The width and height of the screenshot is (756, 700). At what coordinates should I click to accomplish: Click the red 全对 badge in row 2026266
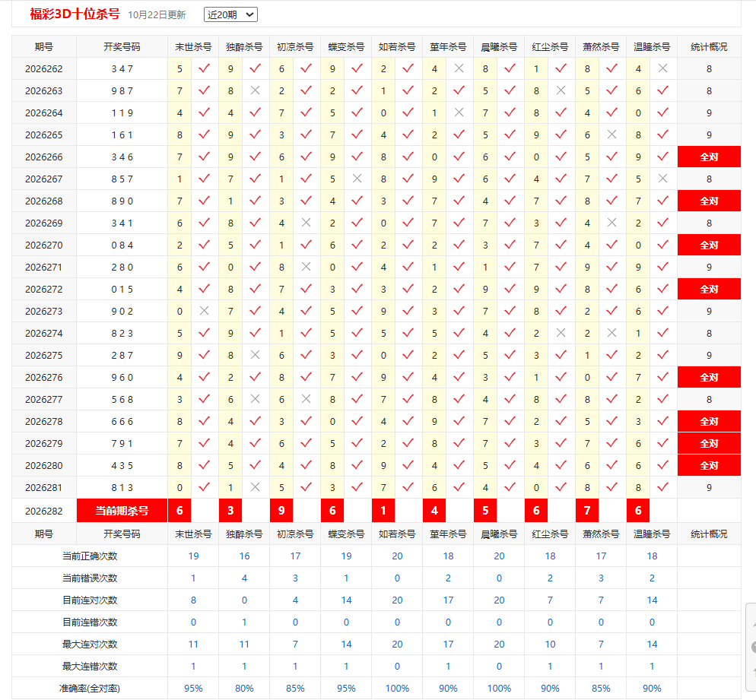tap(709, 157)
